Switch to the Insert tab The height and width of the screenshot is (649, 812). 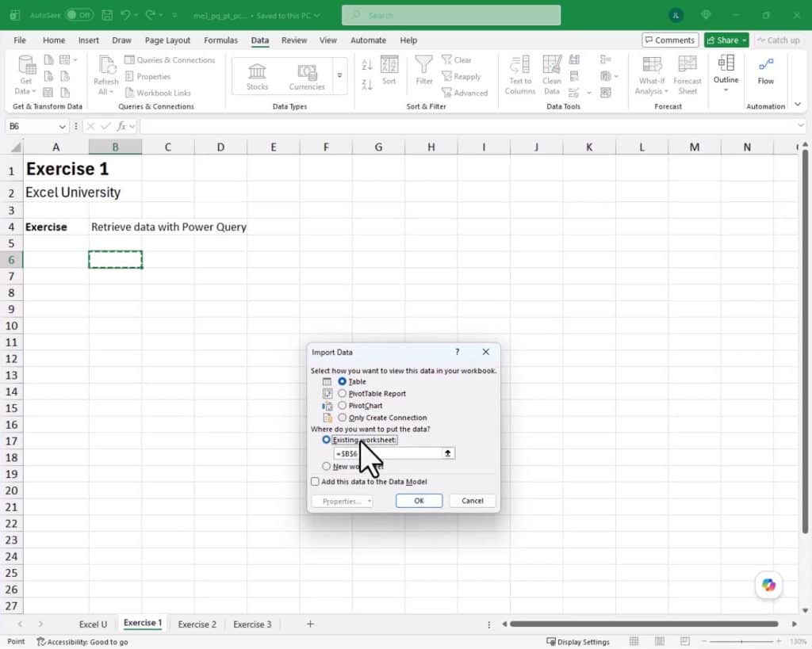click(x=89, y=40)
